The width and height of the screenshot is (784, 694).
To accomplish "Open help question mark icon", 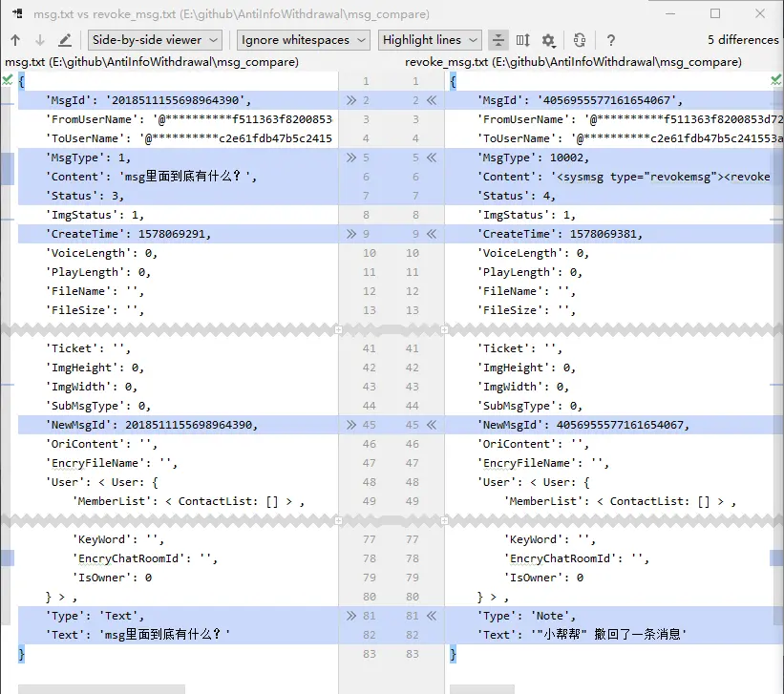I will pyautogui.click(x=610, y=40).
